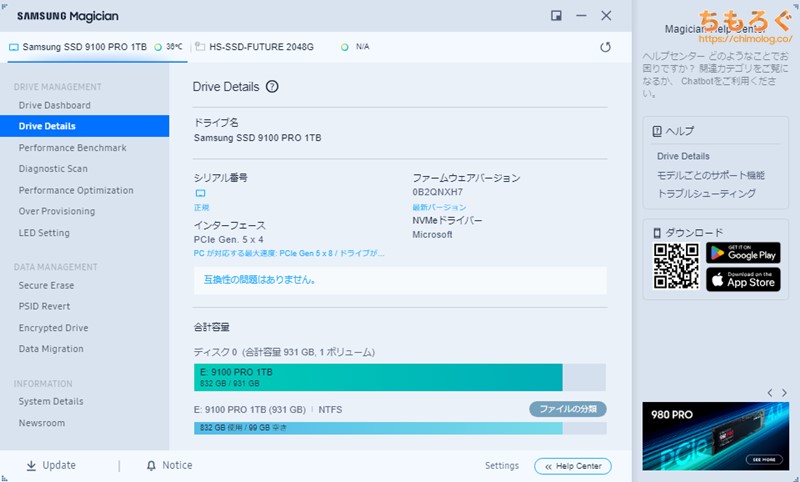Collapse panel with Help Center button
Image resolution: width=800 pixels, height=482 pixels.
click(x=573, y=466)
